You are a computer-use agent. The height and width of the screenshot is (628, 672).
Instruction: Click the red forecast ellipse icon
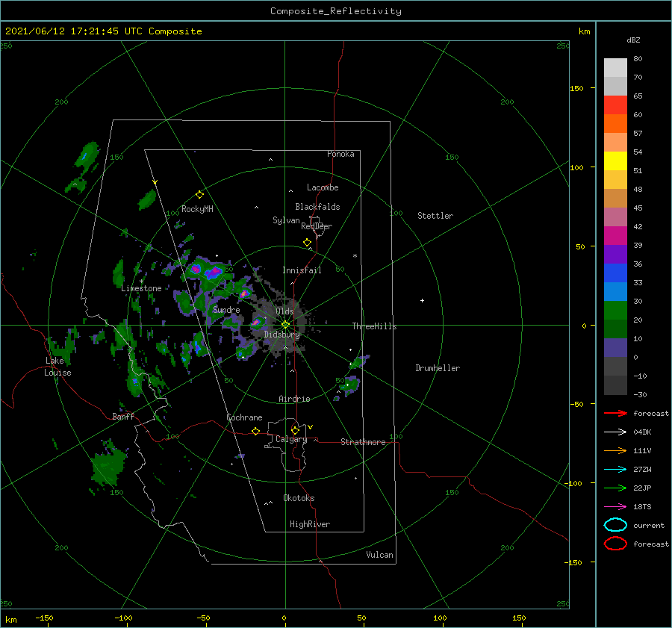pyautogui.click(x=615, y=544)
